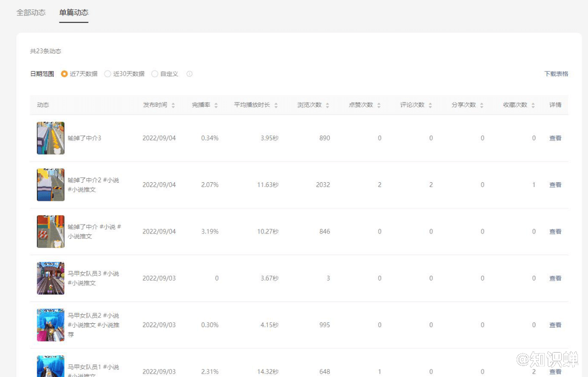
Task: Open thumbnail of 马甲女队员3 video
Action: (51, 278)
